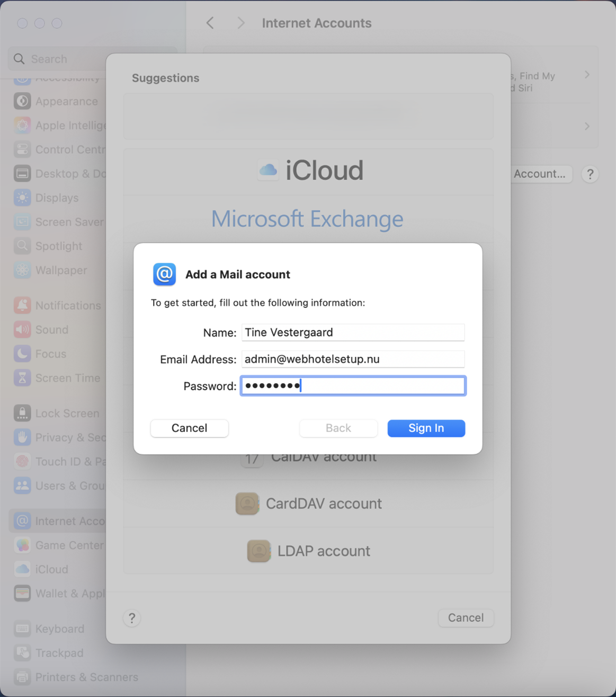The image size is (616, 697).
Task: Open Notifications settings
Action: point(57,305)
